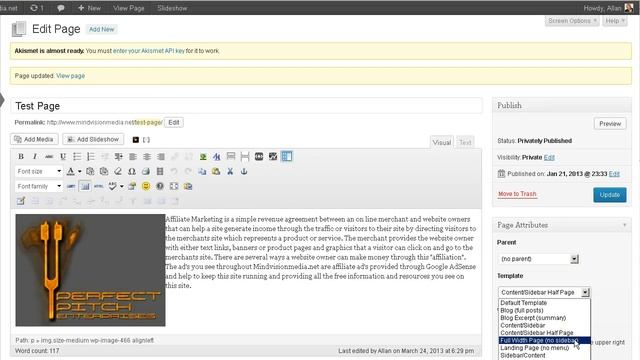
Task: Click the Add New page button
Action: click(x=102, y=29)
